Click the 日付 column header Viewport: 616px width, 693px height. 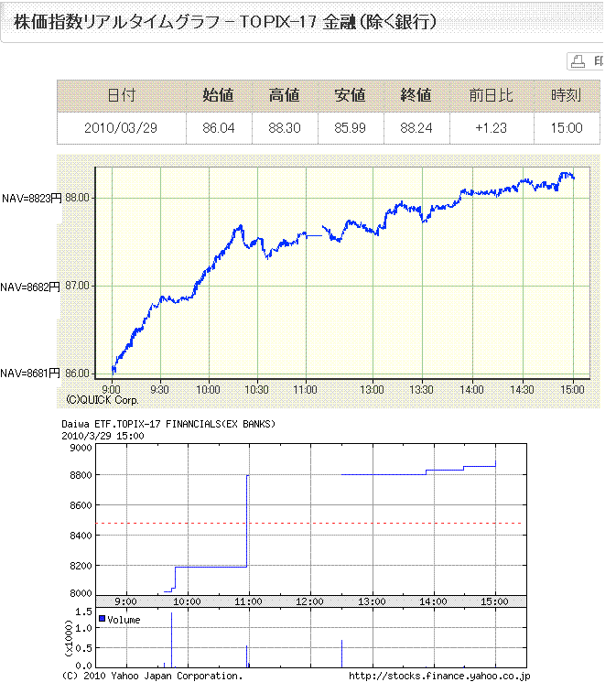(121, 95)
